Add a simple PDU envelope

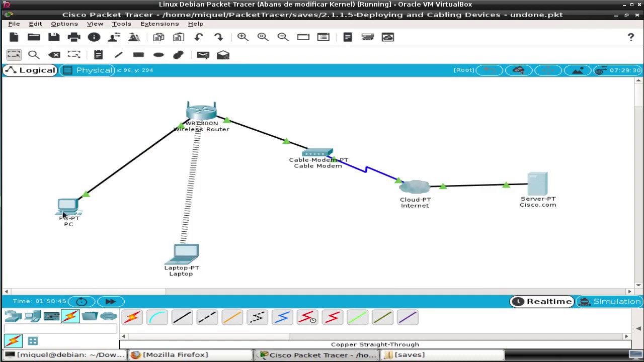tap(203, 55)
